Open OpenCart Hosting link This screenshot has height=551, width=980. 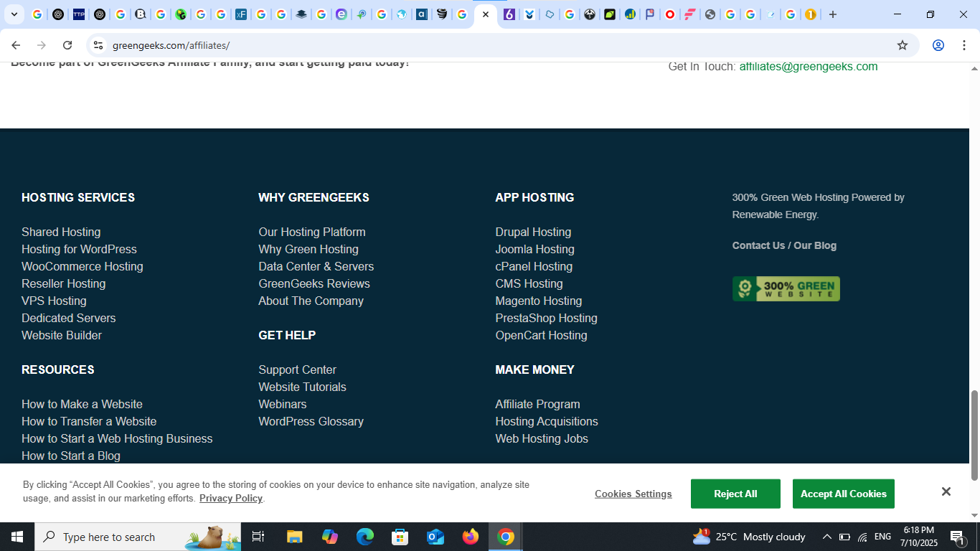point(541,335)
